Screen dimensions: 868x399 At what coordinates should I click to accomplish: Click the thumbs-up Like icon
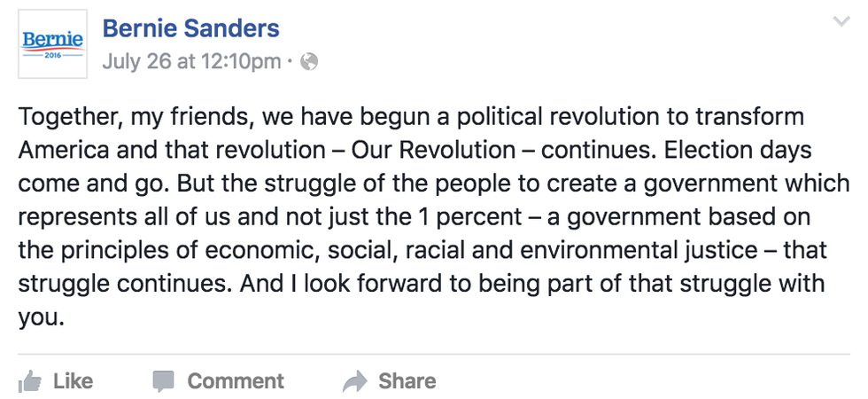(x=29, y=382)
